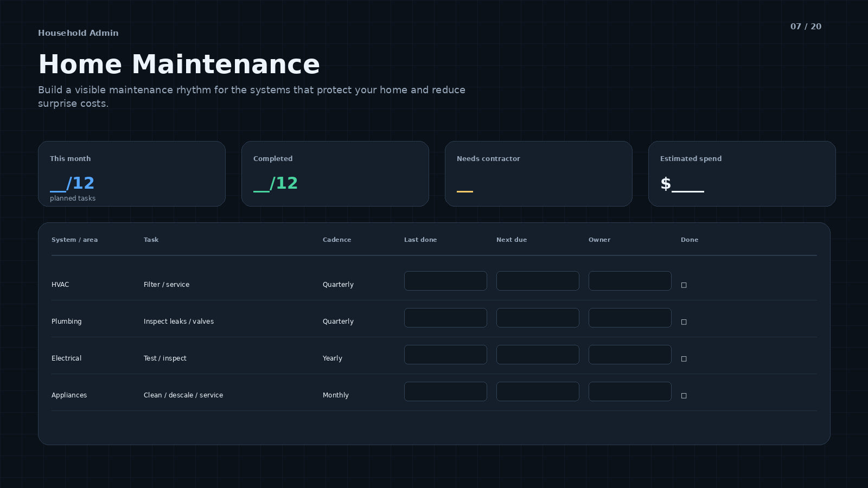Viewport: 868px width, 488px height.
Task: Select the 'Done' column header
Action: tap(690, 240)
